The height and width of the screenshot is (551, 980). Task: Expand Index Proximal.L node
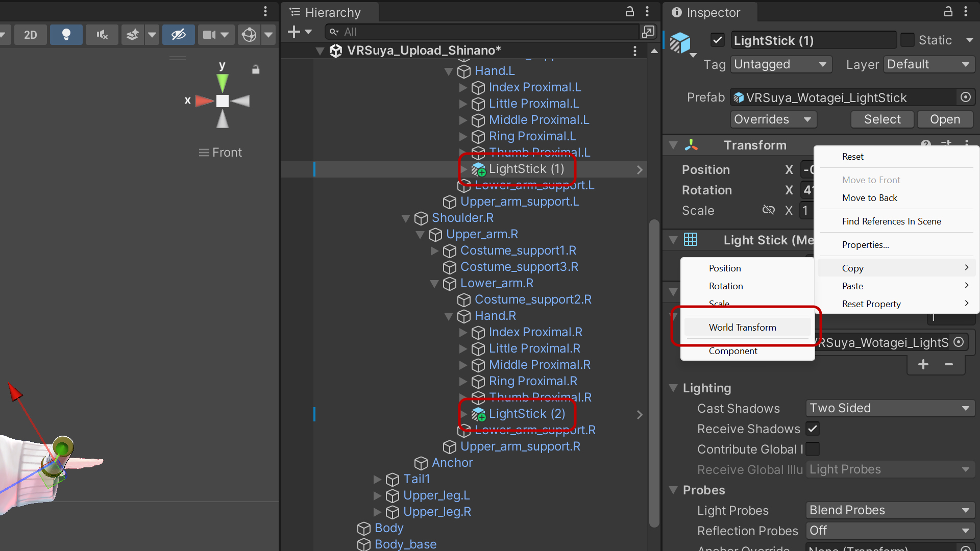[463, 88]
